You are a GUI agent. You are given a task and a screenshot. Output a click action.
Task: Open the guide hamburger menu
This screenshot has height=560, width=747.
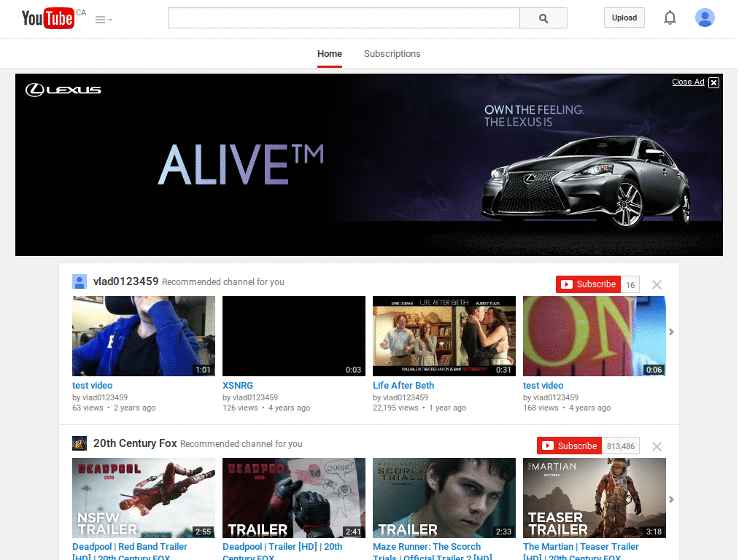click(104, 20)
